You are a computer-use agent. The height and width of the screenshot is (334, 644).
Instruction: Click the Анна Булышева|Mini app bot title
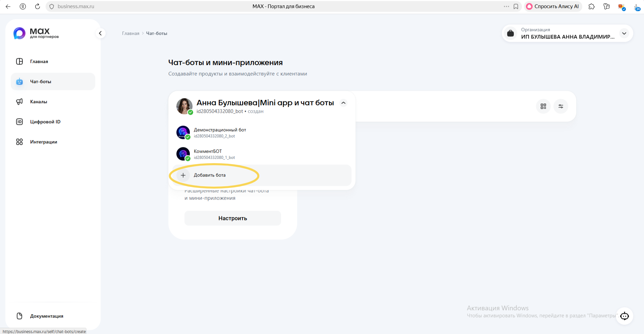(265, 103)
